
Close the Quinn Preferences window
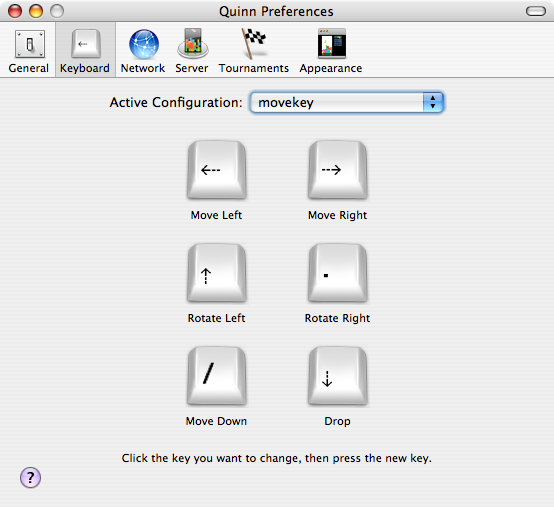(x=15, y=11)
